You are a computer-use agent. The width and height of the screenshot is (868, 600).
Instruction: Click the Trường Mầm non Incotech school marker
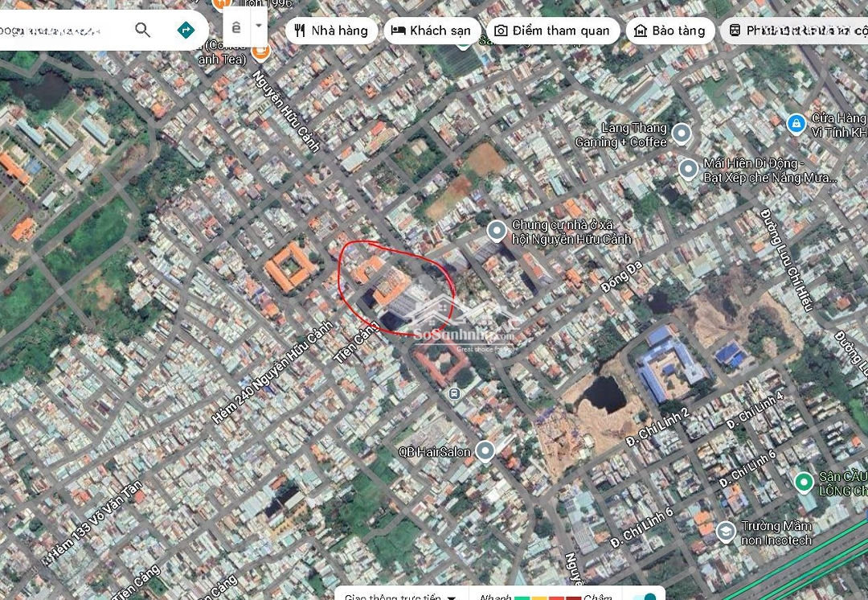point(726,531)
